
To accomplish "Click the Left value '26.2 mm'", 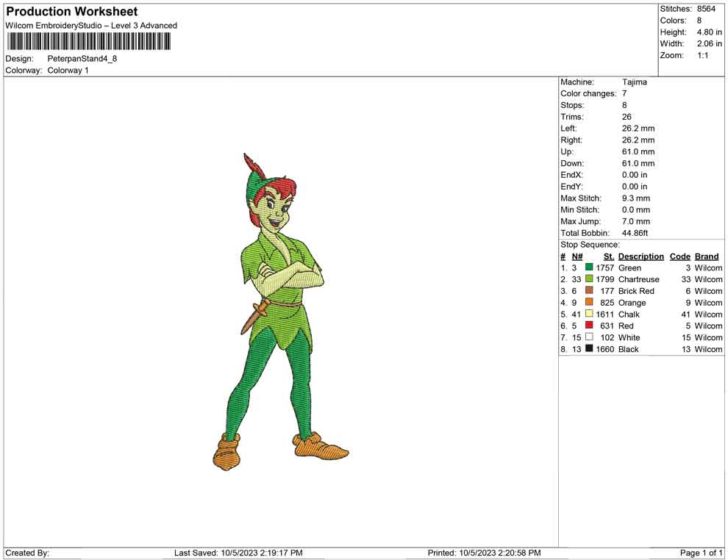I will coord(638,128).
